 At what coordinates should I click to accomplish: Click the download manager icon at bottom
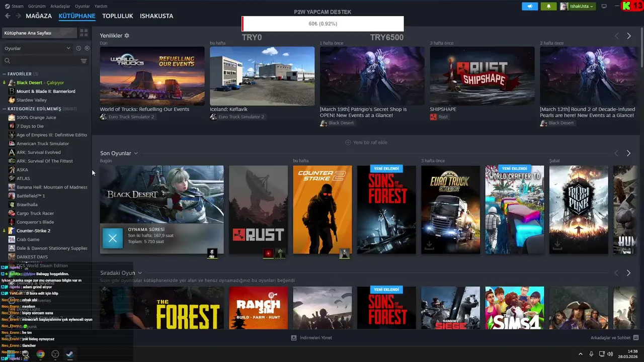[294, 338]
